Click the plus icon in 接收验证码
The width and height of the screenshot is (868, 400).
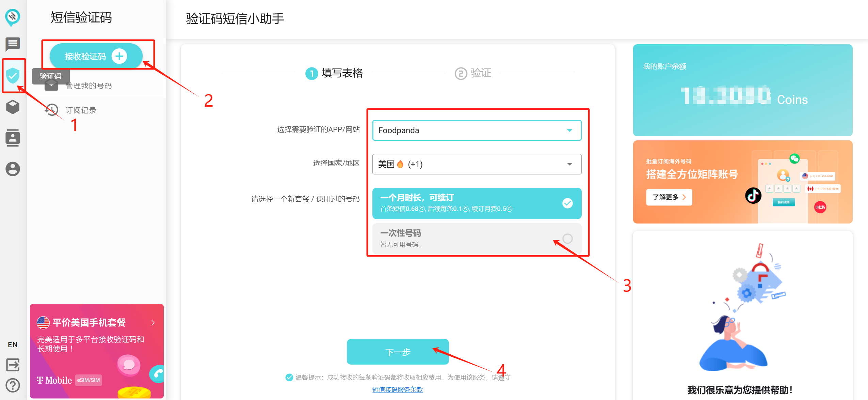tap(119, 56)
